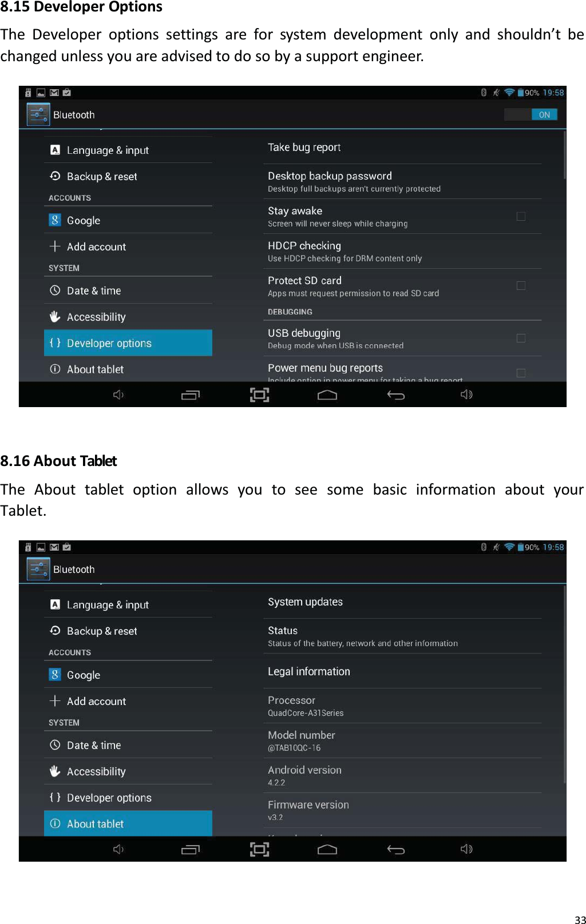Tap the Add account plus icon
This screenshot has height=924, width=586.
(54, 246)
